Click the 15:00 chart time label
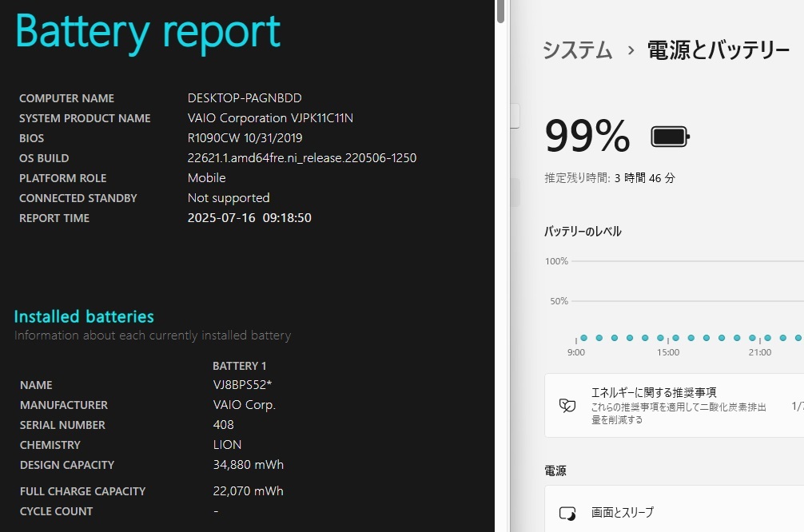Screen dimensions: 804x532 667,352
